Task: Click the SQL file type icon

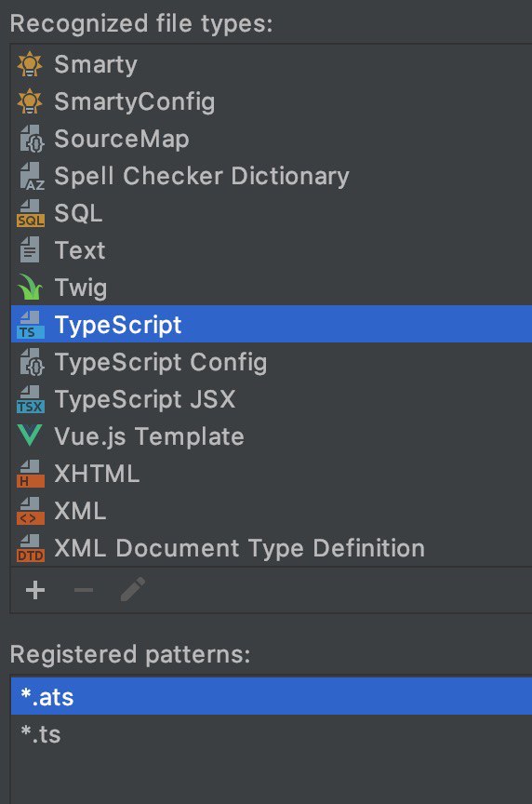Action: point(31,213)
